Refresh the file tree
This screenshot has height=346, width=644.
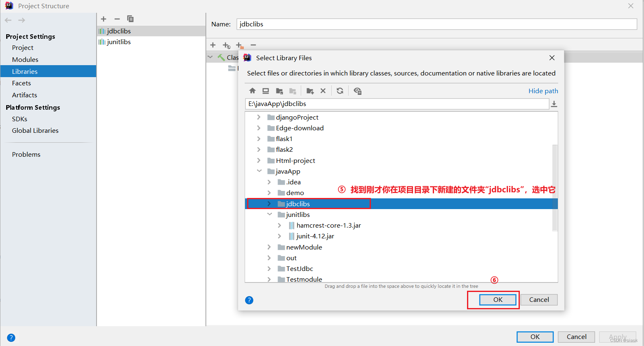click(x=340, y=91)
